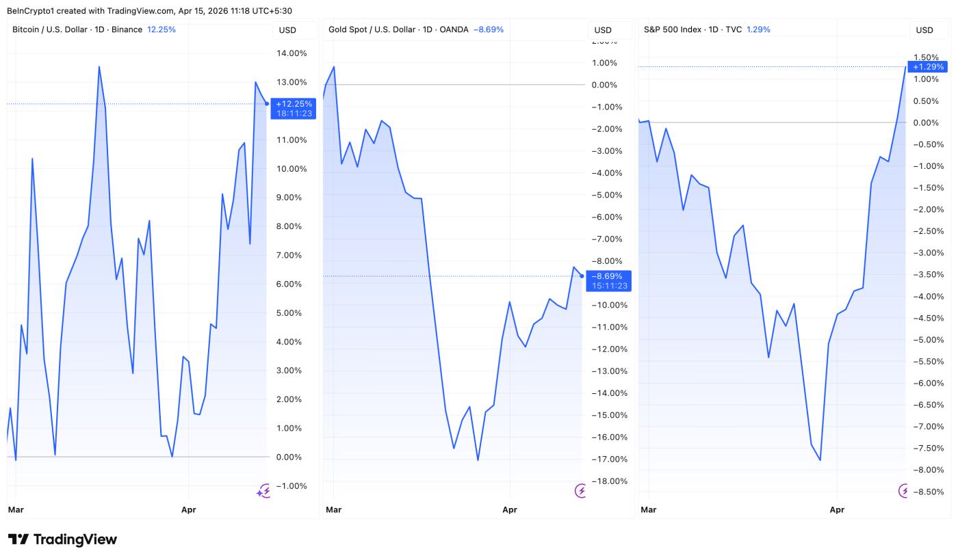Click the Apr marker on Bitcoin time axis
Screen dimensions: 958x560
point(188,509)
